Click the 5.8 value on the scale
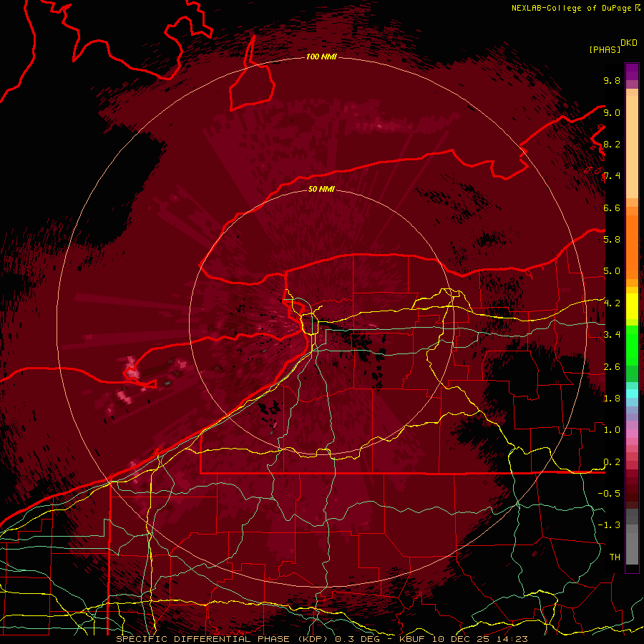The image size is (644, 644). coord(612,240)
